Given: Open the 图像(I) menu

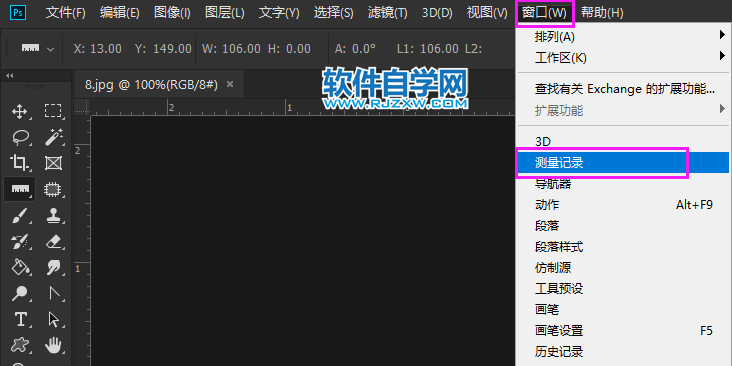Looking at the screenshot, I should point(172,13).
